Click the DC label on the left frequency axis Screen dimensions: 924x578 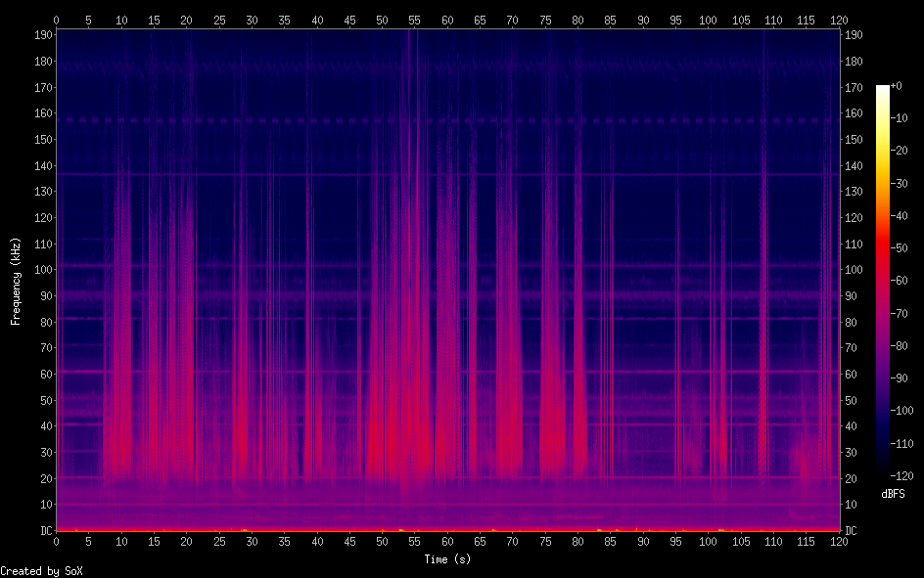coord(43,530)
